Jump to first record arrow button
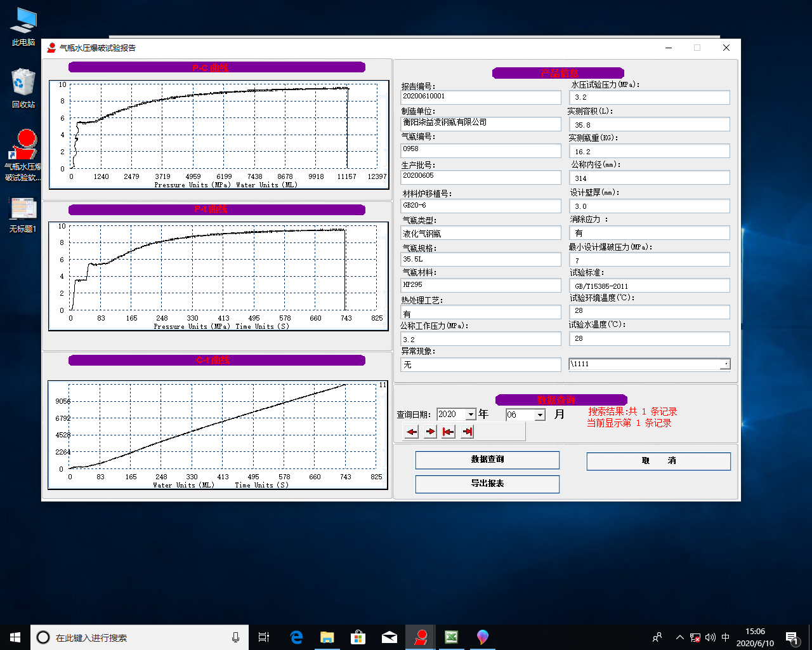This screenshot has height=650, width=812. tap(449, 432)
